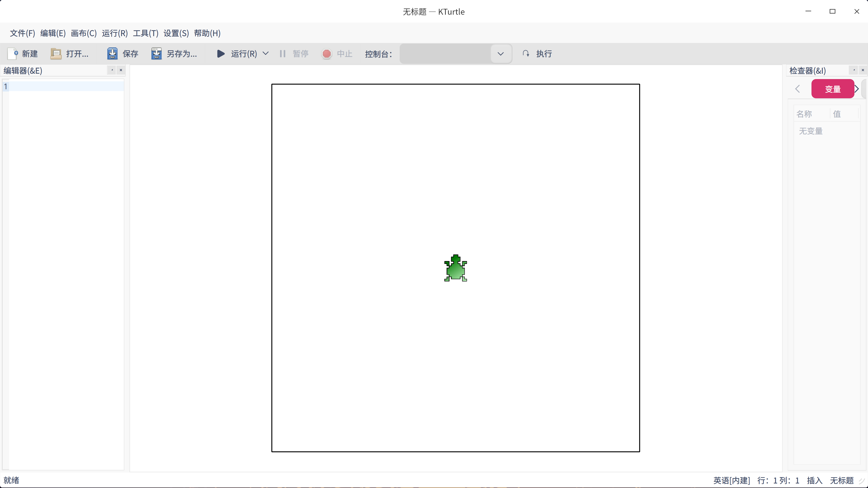This screenshot has height=488, width=868.
Task: Click the 英语[内建] language status entry
Action: pyautogui.click(x=731, y=480)
